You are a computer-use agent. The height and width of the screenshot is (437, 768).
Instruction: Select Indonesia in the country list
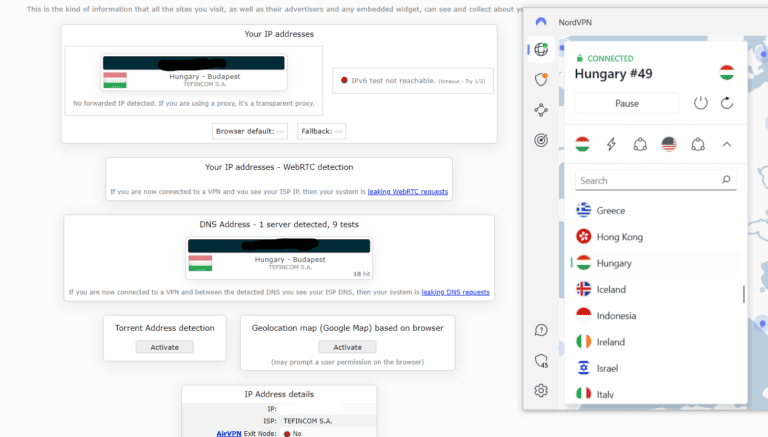[655, 316]
